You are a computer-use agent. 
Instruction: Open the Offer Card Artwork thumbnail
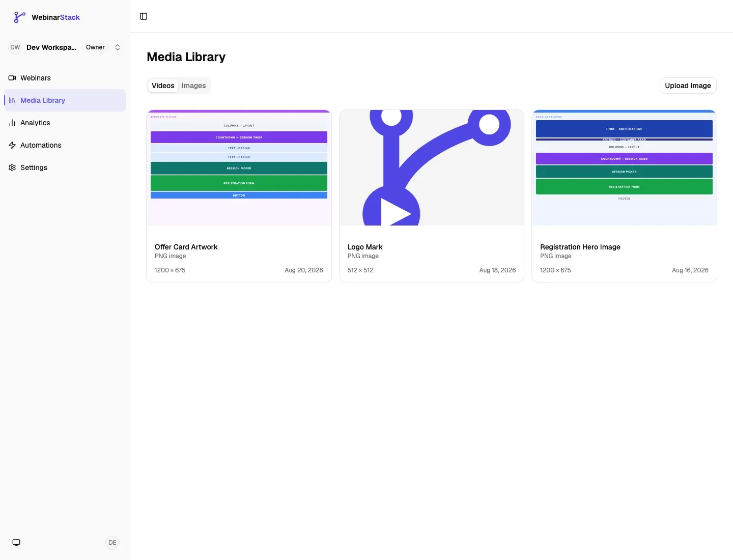tap(239, 167)
